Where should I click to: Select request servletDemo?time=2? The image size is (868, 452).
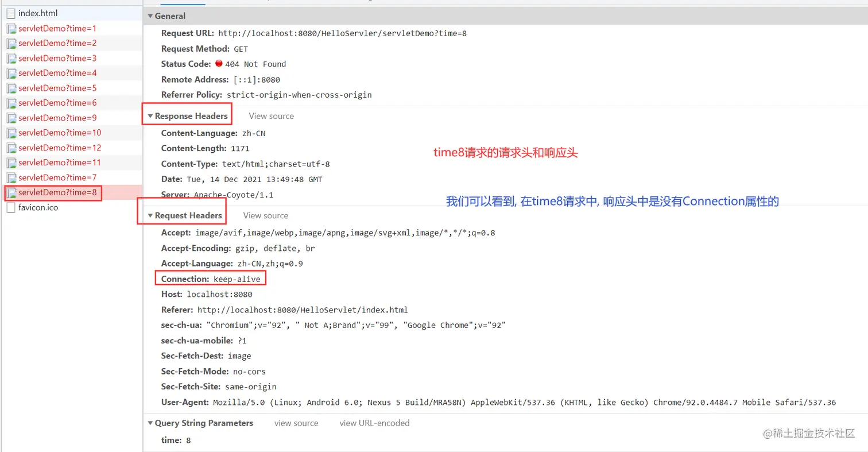coord(71,43)
